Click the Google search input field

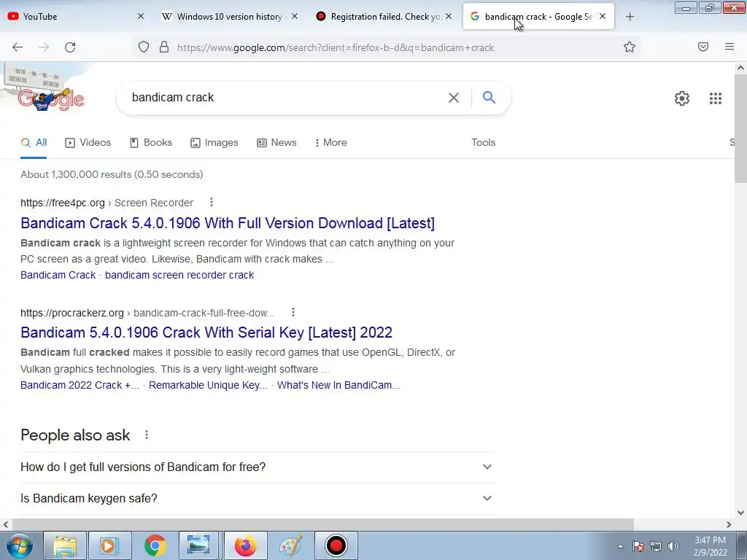[286, 98]
